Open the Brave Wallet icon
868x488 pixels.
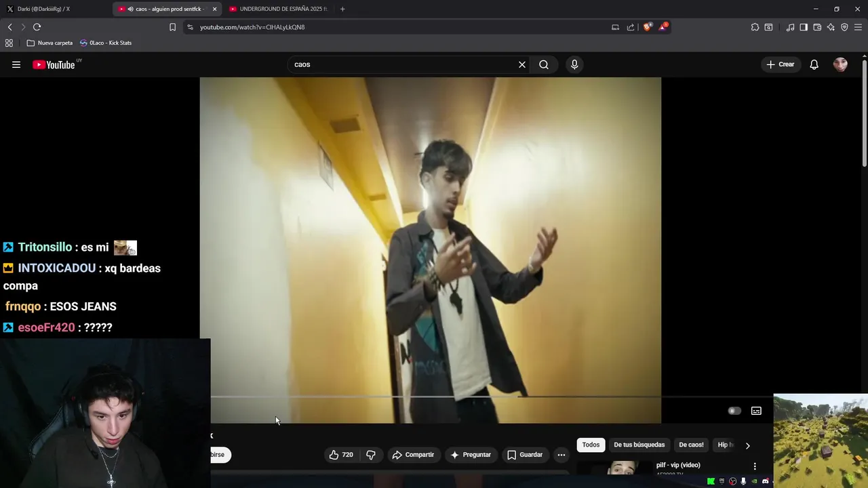[x=817, y=27]
